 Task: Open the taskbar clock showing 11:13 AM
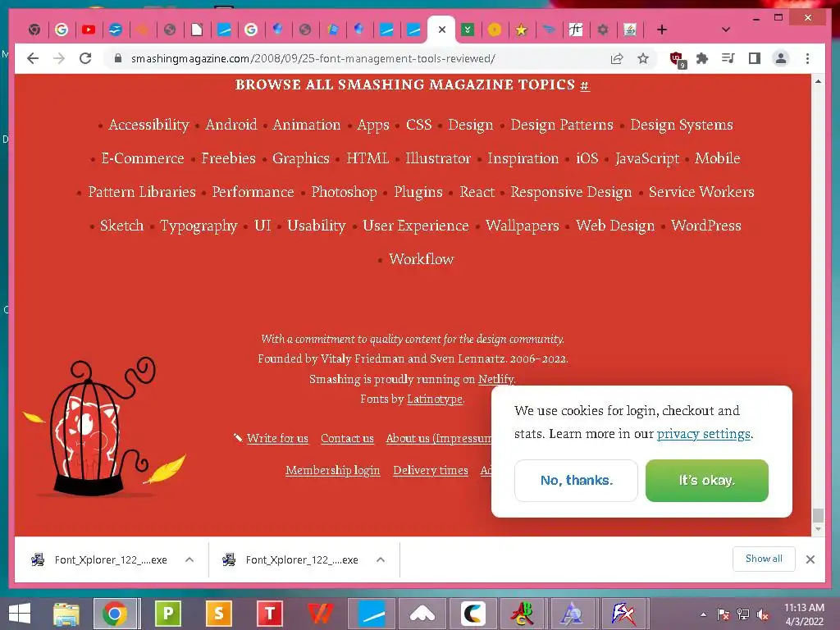(804, 614)
